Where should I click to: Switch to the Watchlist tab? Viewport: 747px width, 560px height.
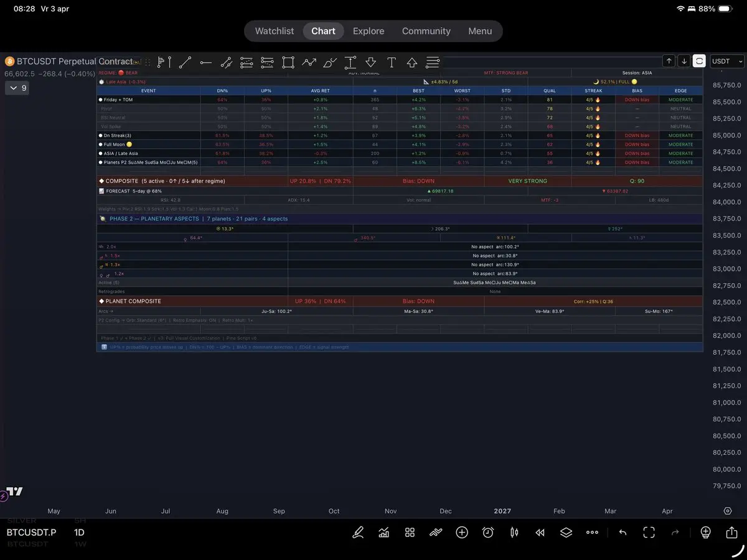pyautogui.click(x=275, y=31)
